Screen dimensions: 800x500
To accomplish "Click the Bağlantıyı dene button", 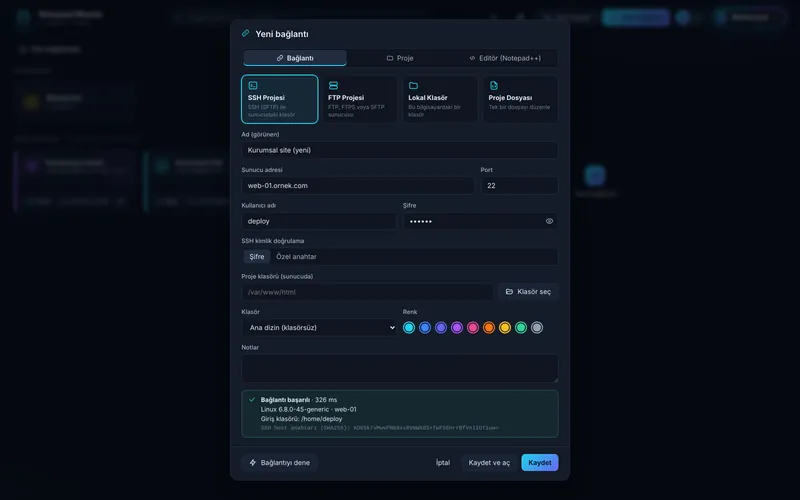I will pyautogui.click(x=280, y=463).
